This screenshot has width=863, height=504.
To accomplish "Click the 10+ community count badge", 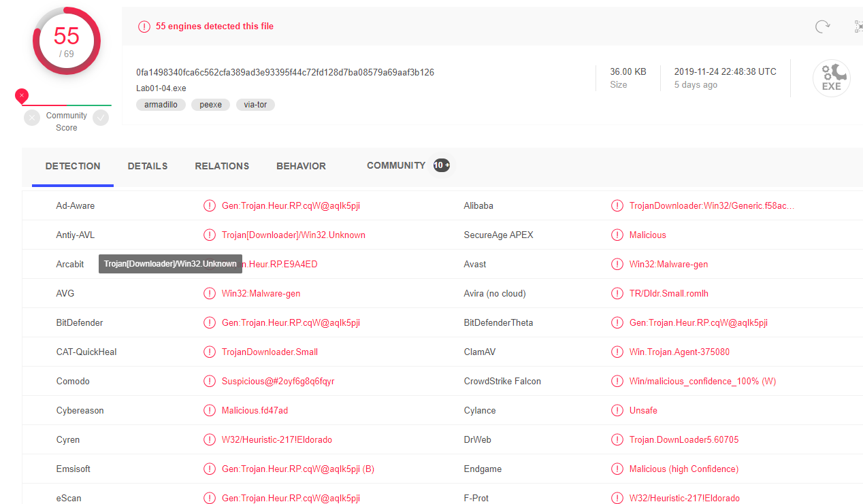I will click(x=442, y=165).
